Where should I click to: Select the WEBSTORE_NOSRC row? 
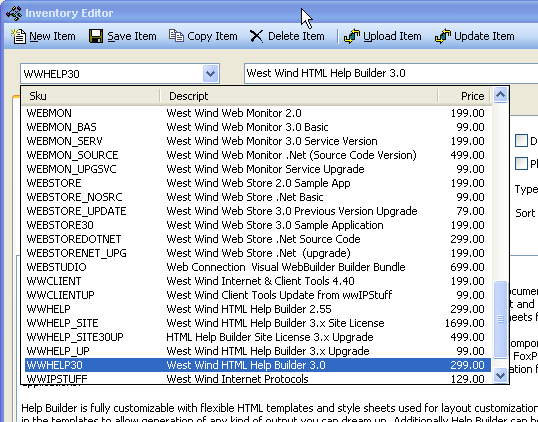coord(258,197)
